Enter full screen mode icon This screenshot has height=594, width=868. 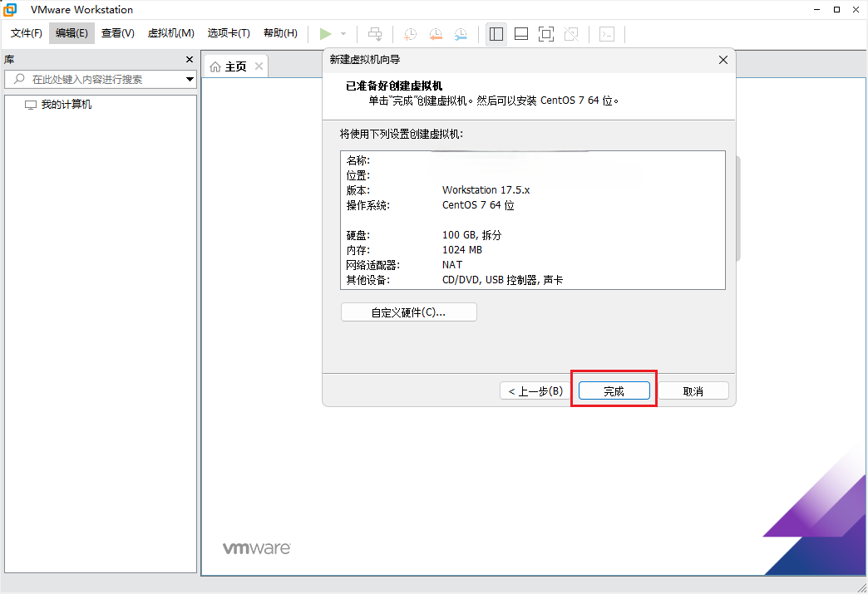545,34
